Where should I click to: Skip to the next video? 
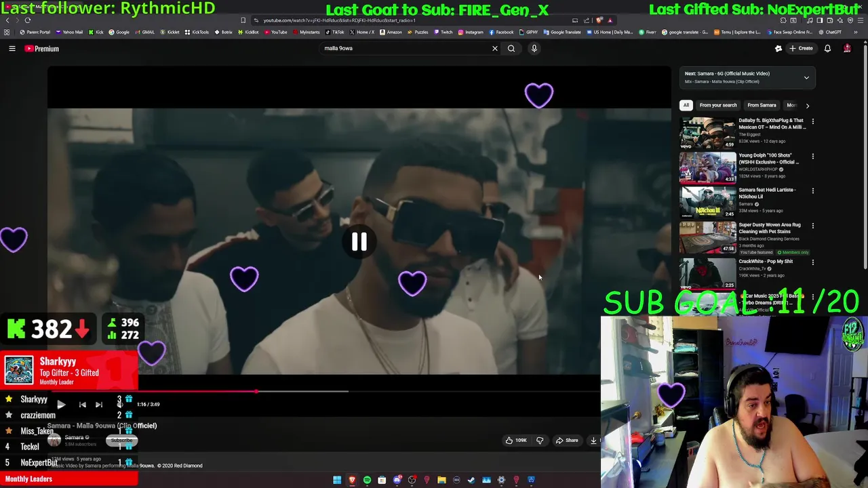tap(98, 405)
